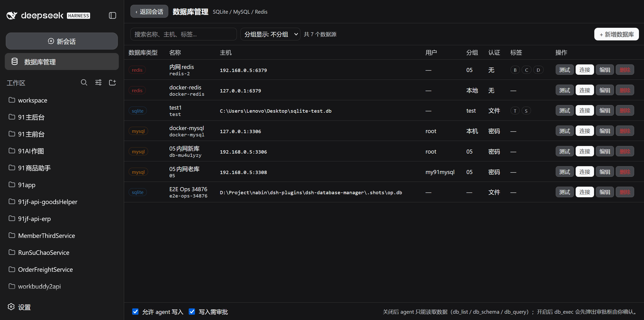The width and height of the screenshot is (644, 320).
Task: Click path C:\Users\Lenovo\Desktop\sqlite-test.db
Action: point(276,111)
